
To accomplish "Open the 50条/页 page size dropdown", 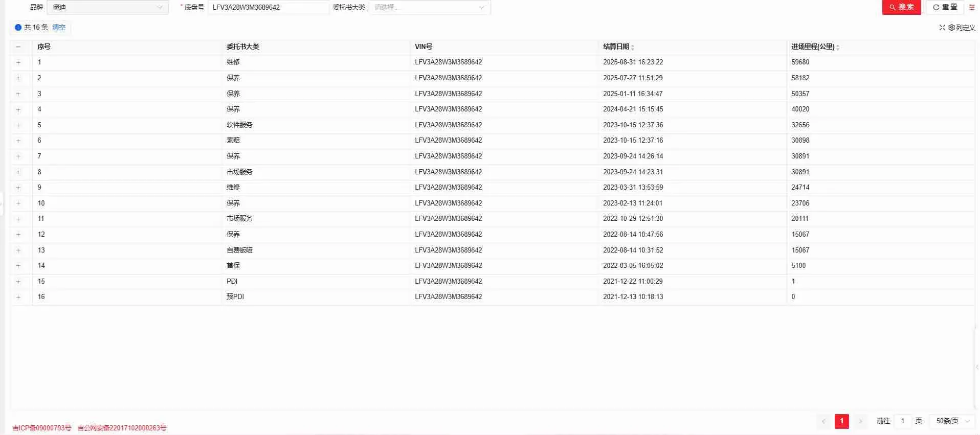I will coord(953,421).
